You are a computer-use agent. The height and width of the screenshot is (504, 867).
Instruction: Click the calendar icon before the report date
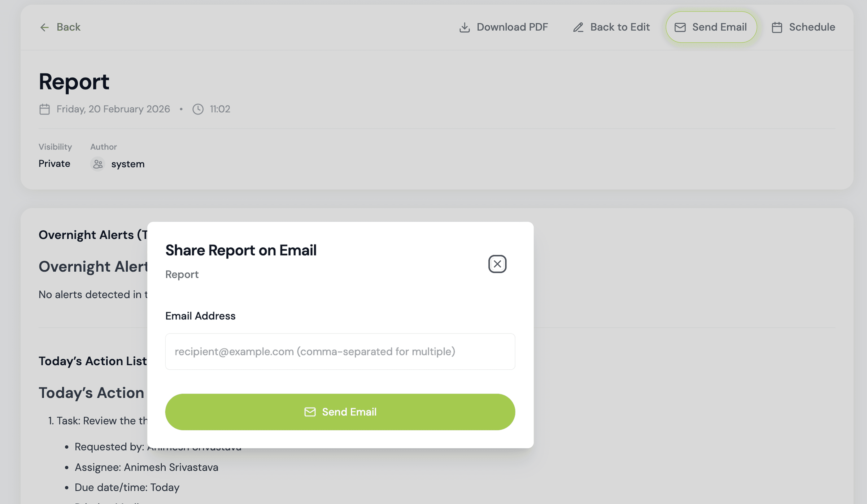[x=44, y=109]
